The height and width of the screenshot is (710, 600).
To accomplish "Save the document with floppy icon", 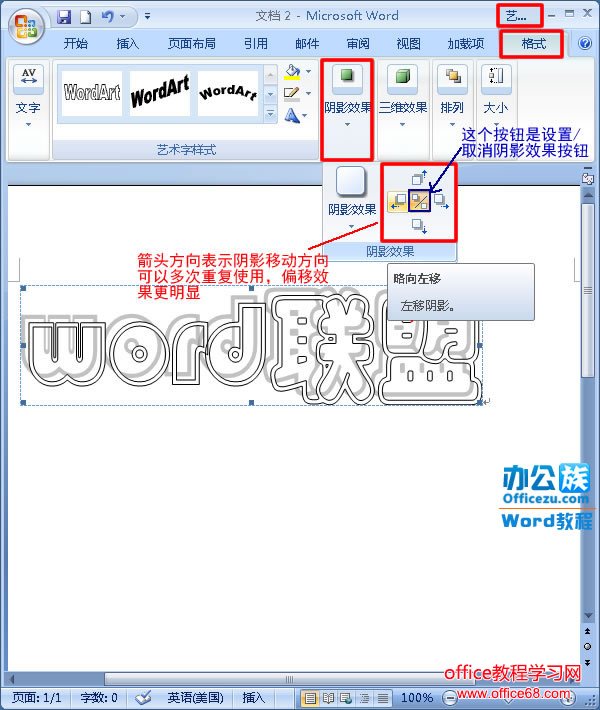I will pos(64,17).
